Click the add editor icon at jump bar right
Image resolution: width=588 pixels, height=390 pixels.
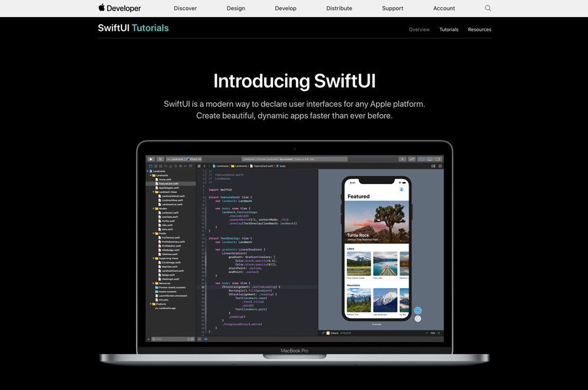point(440,166)
